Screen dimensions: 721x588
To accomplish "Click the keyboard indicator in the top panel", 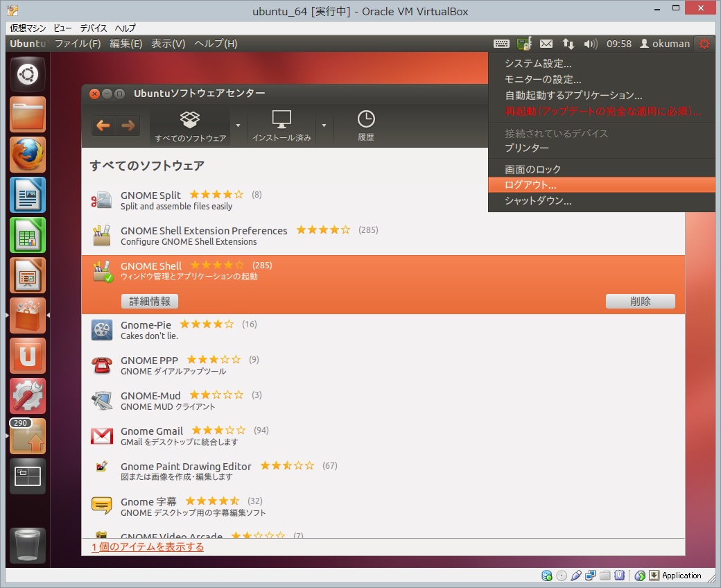I will click(x=501, y=44).
